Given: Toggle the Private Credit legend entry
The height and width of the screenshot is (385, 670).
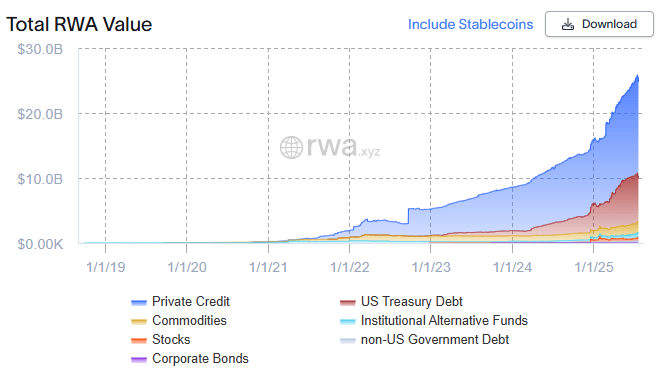Looking at the screenshot, I should pyautogui.click(x=180, y=302).
